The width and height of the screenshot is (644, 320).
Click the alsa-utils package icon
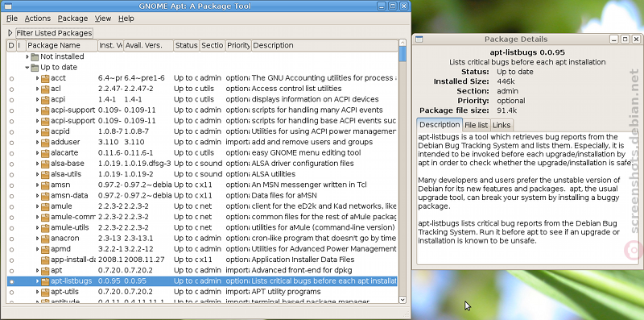click(x=45, y=174)
